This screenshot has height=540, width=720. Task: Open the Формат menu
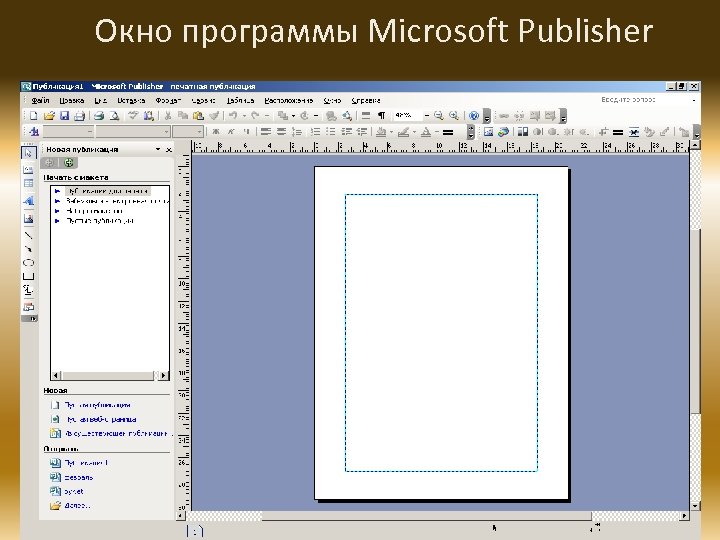click(168, 100)
